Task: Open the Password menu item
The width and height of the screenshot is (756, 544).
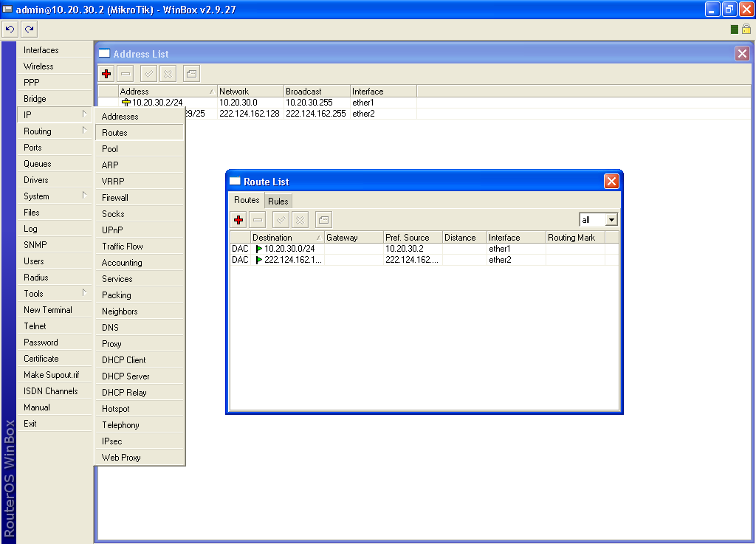Action: 54,342
